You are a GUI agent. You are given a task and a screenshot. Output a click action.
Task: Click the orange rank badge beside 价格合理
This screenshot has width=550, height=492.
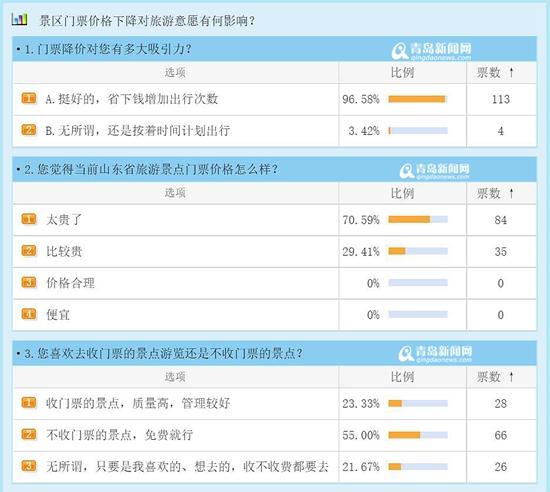tap(29, 283)
